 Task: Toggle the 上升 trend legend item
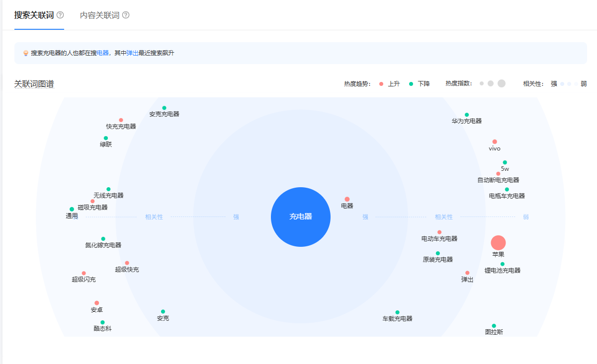[389, 84]
